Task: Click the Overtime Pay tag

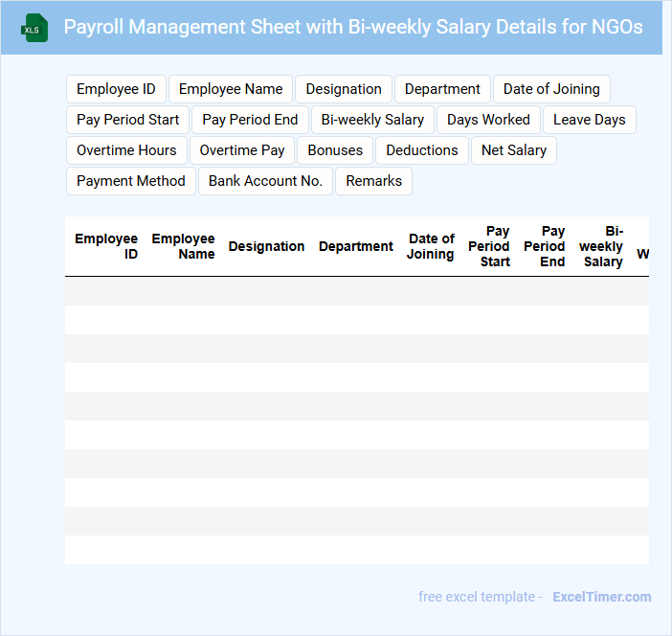Action: (242, 150)
